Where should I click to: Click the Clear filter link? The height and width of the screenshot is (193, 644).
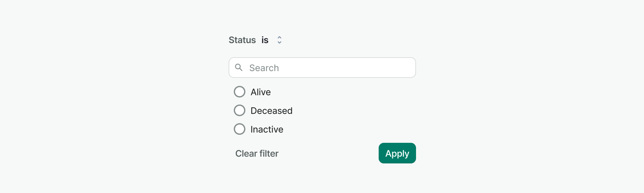(x=257, y=153)
